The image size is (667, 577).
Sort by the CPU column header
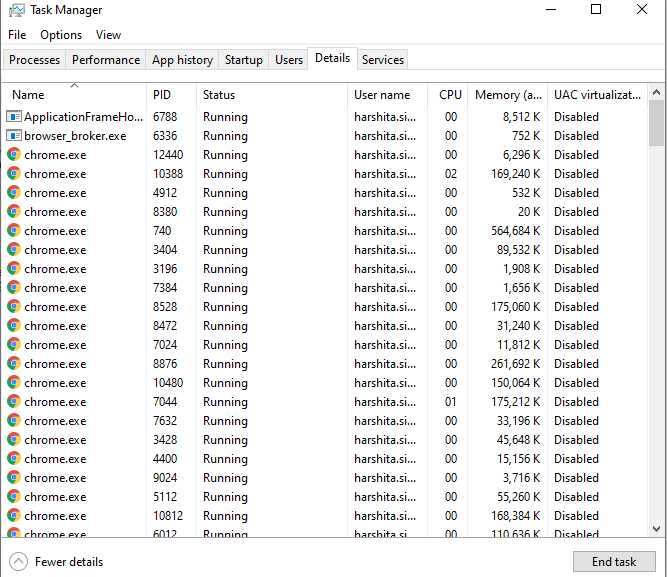[x=448, y=94]
